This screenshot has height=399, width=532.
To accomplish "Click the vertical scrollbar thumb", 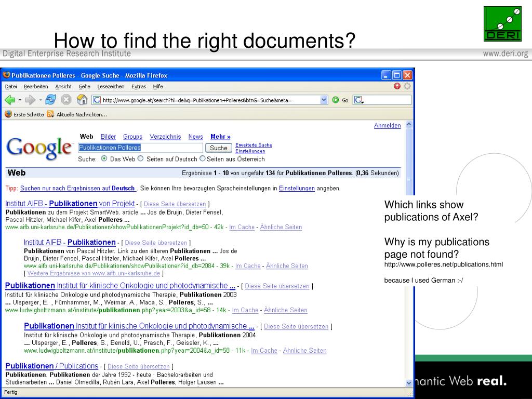I will (409, 179).
